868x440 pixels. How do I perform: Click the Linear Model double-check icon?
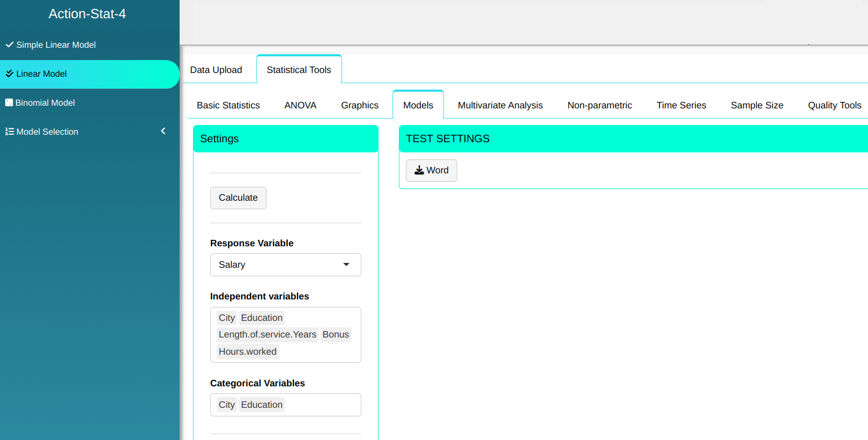tap(9, 74)
